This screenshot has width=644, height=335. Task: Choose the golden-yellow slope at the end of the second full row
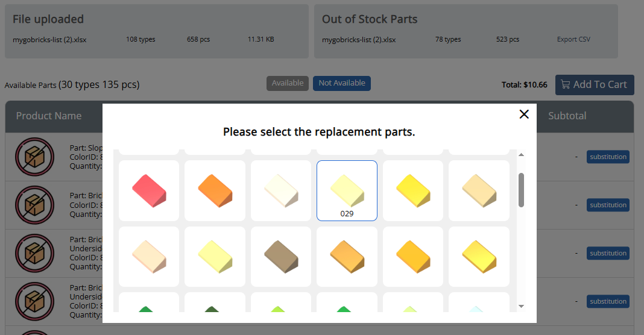pyautogui.click(x=479, y=256)
